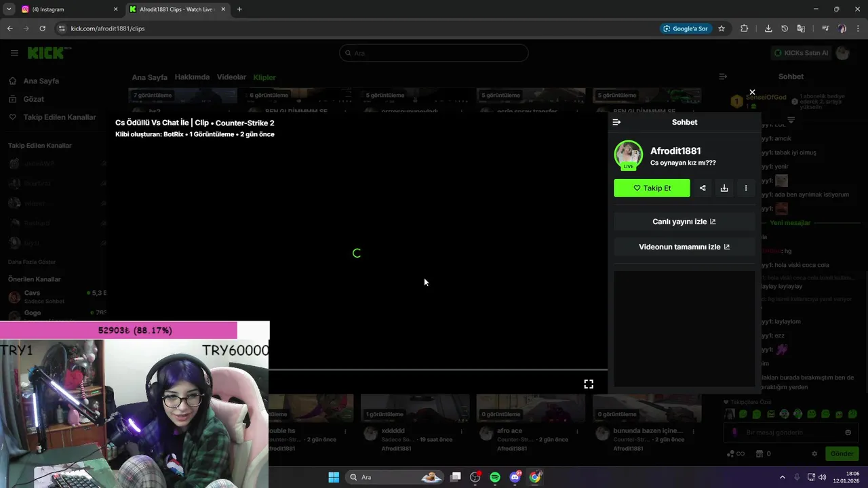
Task: Open the Cavs recommended channel
Action: pos(58,296)
